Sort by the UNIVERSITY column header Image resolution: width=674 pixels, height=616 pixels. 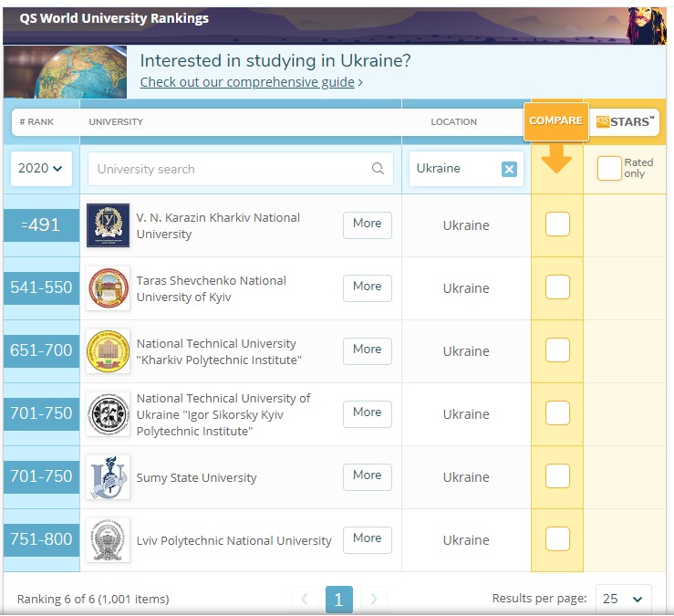pos(116,121)
